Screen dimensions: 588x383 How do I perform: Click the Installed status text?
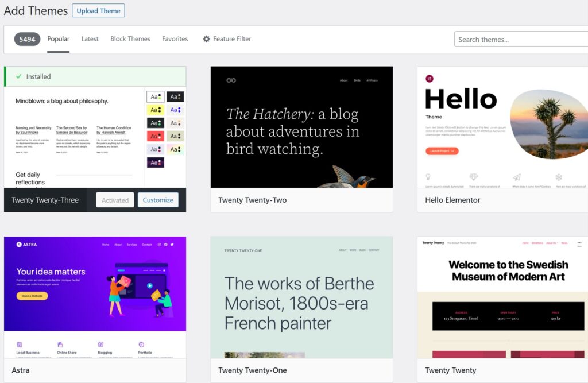[x=38, y=76]
